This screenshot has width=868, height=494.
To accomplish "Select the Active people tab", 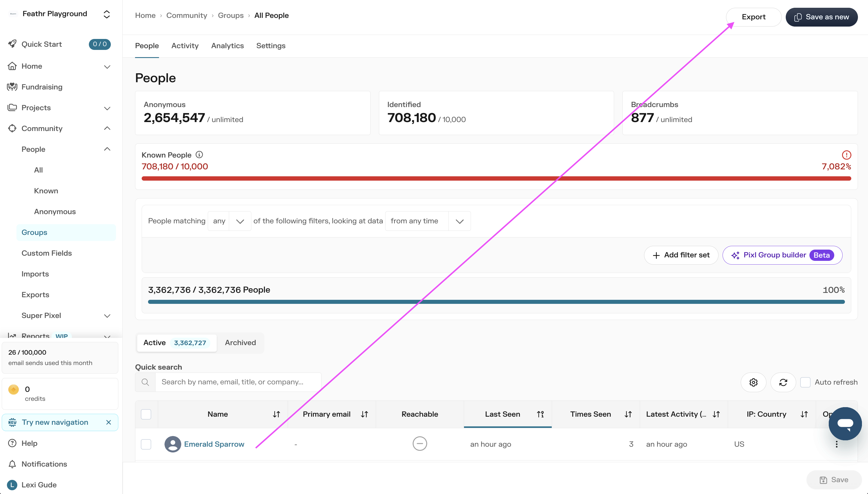I will (x=176, y=343).
